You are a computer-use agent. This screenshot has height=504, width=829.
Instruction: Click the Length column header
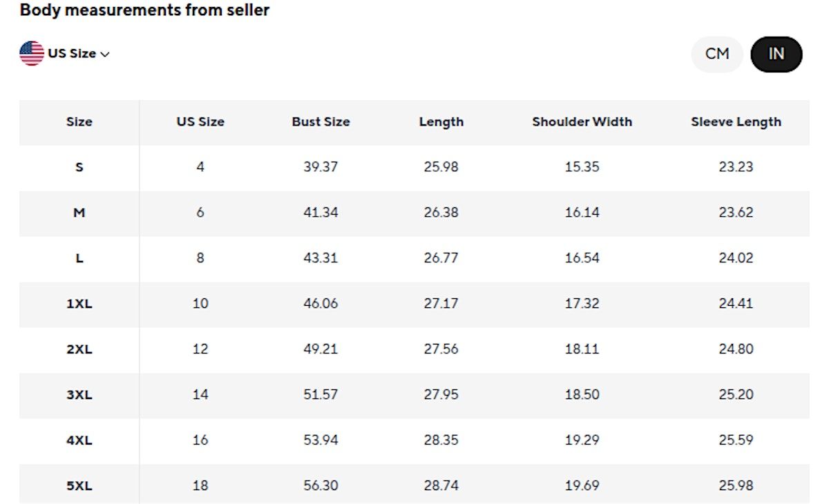(x=441, y=122)
